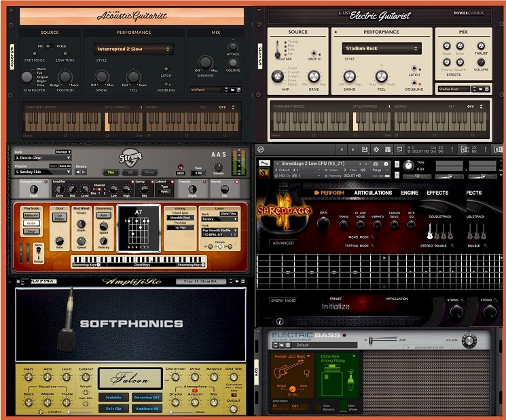Go to next Kontakt instrument arrow
Image resolution: width=506 pixels, height=420 pixels.
(353, 149)
